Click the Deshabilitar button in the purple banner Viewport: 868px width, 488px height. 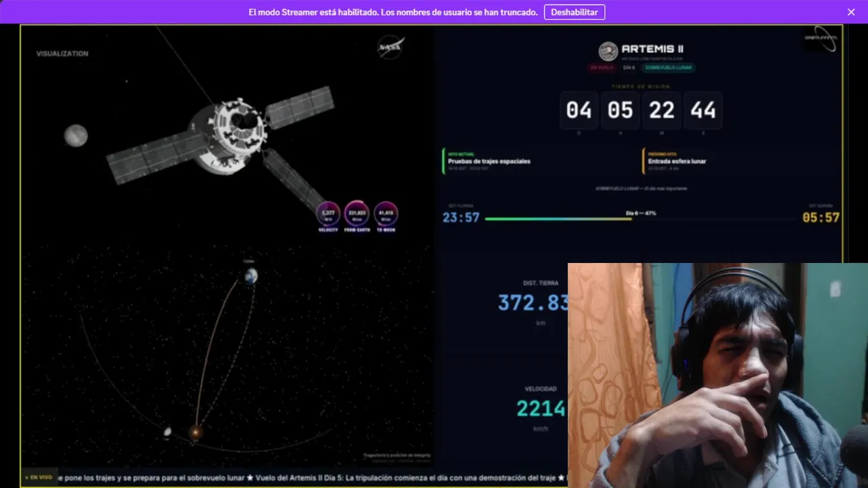pyautogui.click(x=574, y=12)
